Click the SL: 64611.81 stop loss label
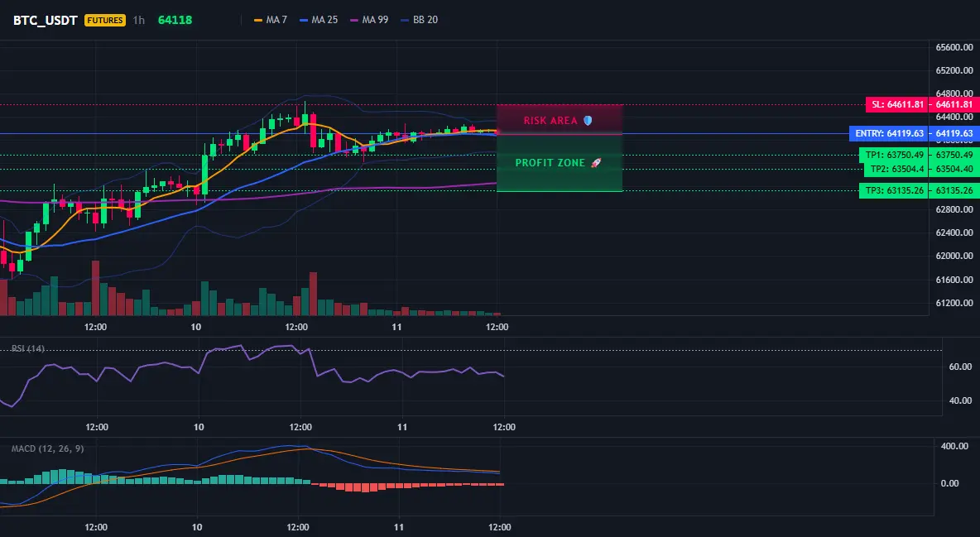 [897, 104]
